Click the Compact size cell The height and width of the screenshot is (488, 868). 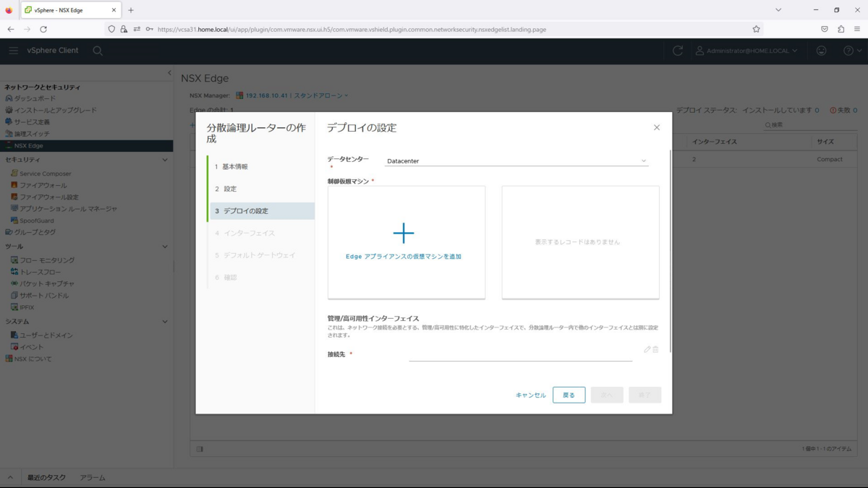pos(830,160)
